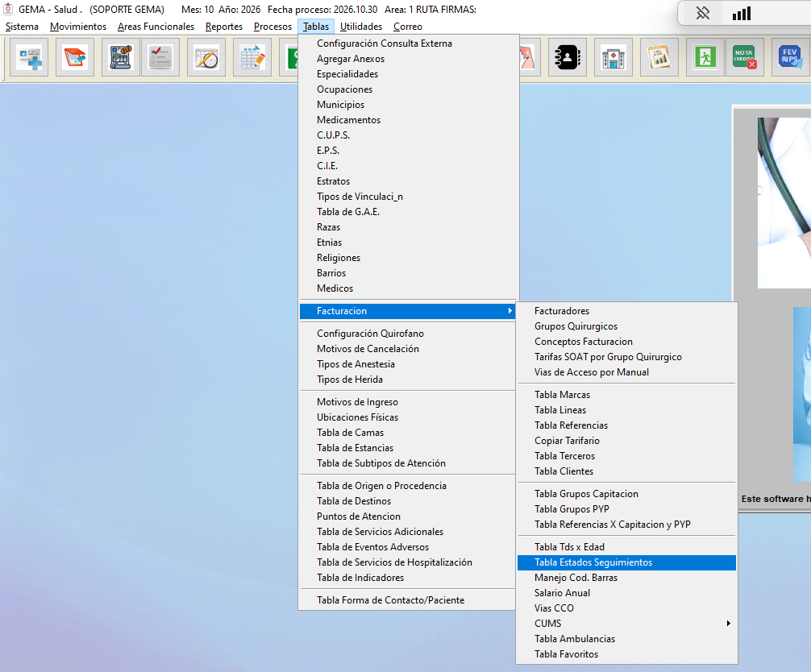Launch the FEV RIPS toolbar icon
The height and width of the screenshot is (672, 811).
[x=790, y=57]
